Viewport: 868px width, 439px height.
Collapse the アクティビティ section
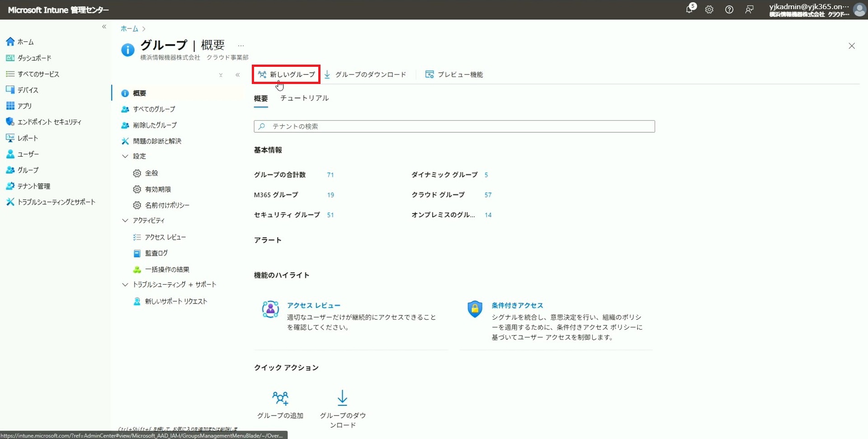click(125, 220)
